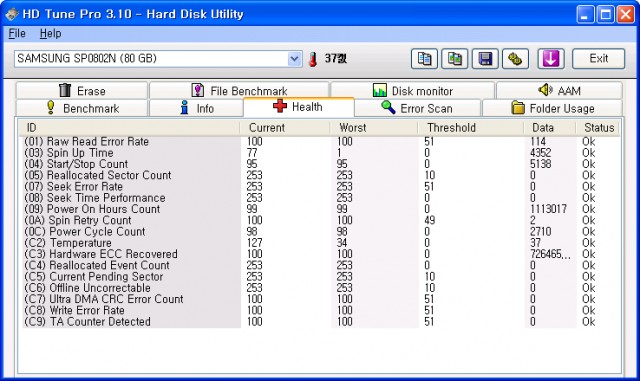
Task: Close the HD Tune Pro window
Action: pos(625,15)
